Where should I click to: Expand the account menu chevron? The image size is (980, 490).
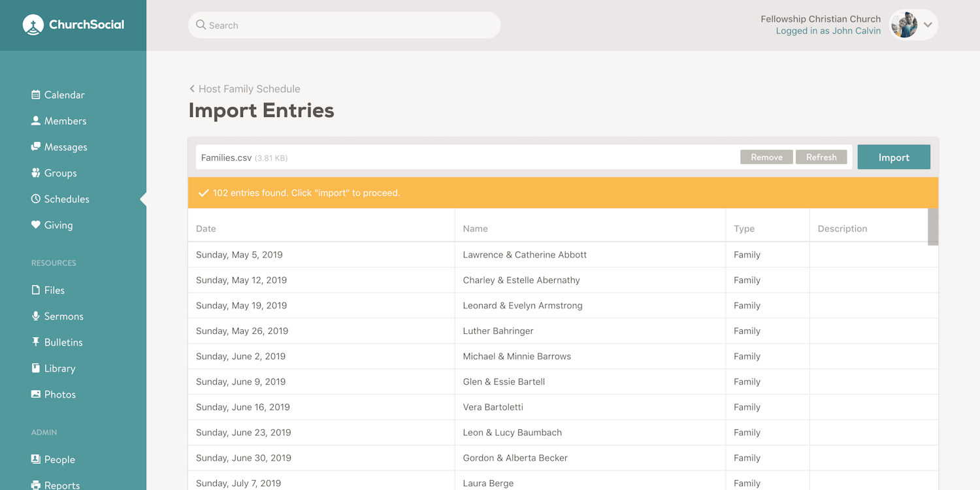click(927, 24)
